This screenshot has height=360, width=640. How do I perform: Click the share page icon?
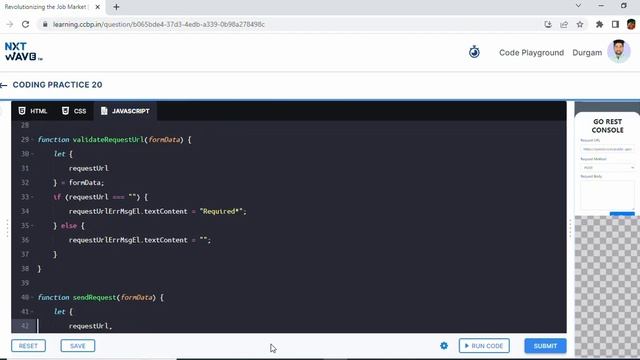point(564,24)
